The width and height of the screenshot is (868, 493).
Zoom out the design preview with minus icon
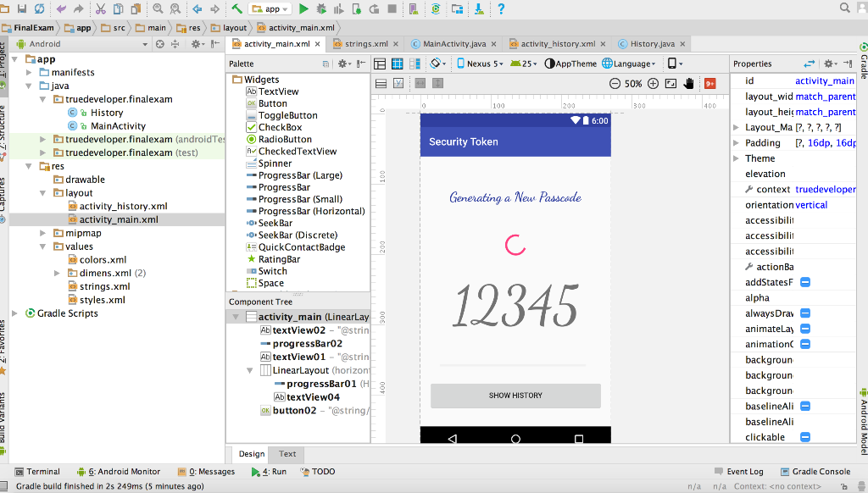point(615,84)
